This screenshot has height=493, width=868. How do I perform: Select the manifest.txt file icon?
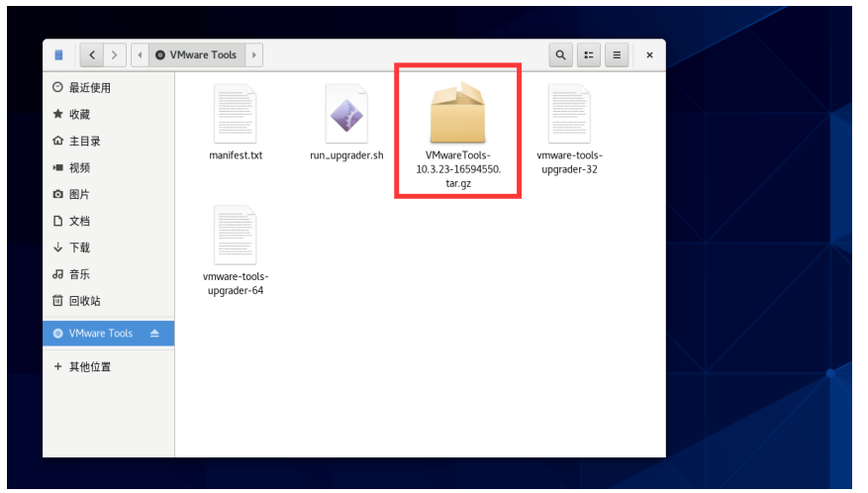pos(236,114)
